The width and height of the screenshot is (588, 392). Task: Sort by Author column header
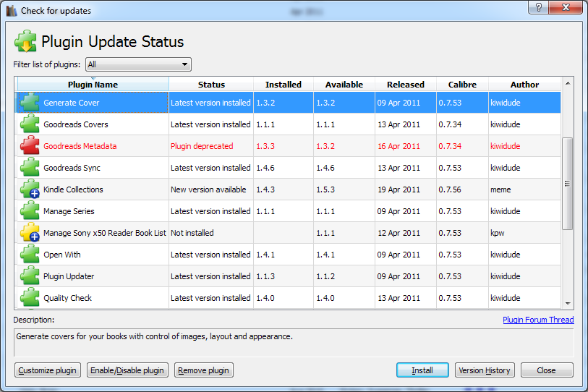[x=524, y=85]
